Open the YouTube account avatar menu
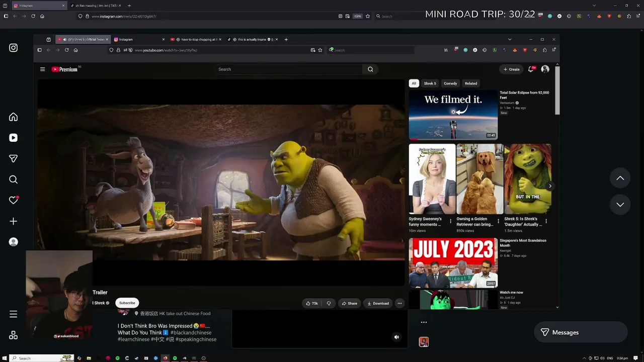The height and width of the screenshot is (362, 644). 545,69
